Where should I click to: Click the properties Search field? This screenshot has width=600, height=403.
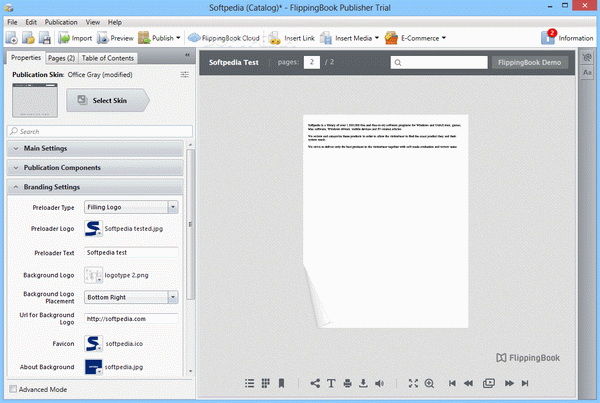tap(99, 131)
